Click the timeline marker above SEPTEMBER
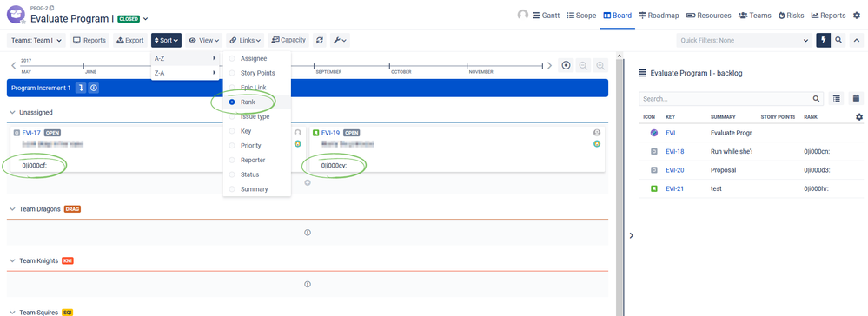868x316 pixels. 314,66
